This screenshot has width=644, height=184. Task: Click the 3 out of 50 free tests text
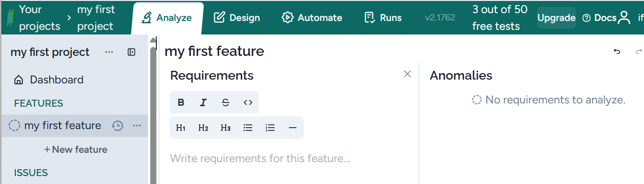[500, 18]
